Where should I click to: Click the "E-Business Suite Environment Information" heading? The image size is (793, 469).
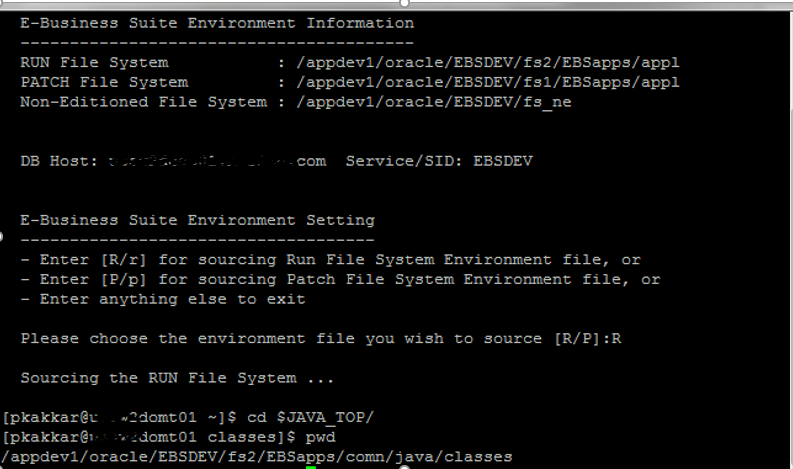click(x=217, y=23)
